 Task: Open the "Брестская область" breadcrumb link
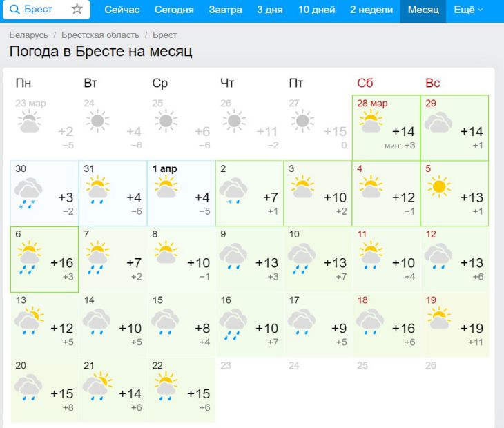(x=100, y=35)
